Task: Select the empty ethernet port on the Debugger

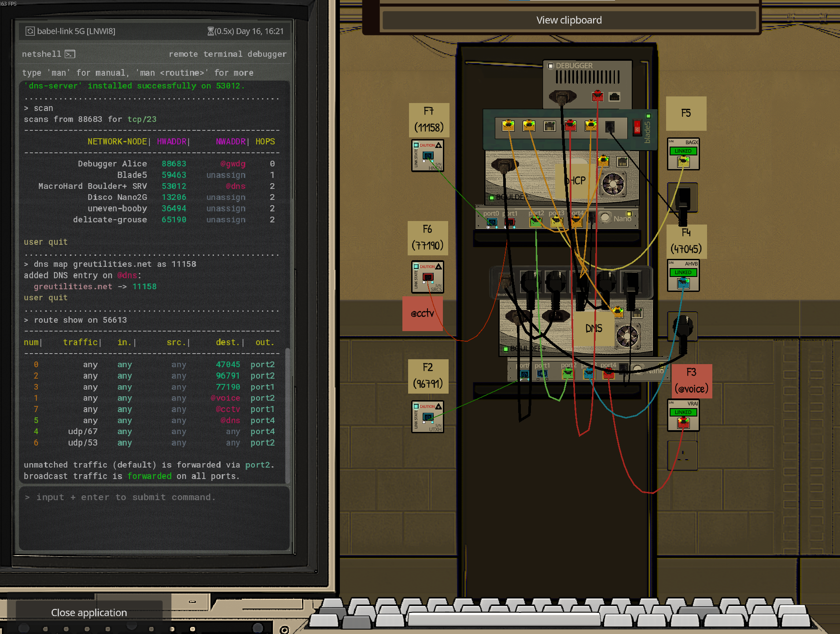Action: coord(614,96)
